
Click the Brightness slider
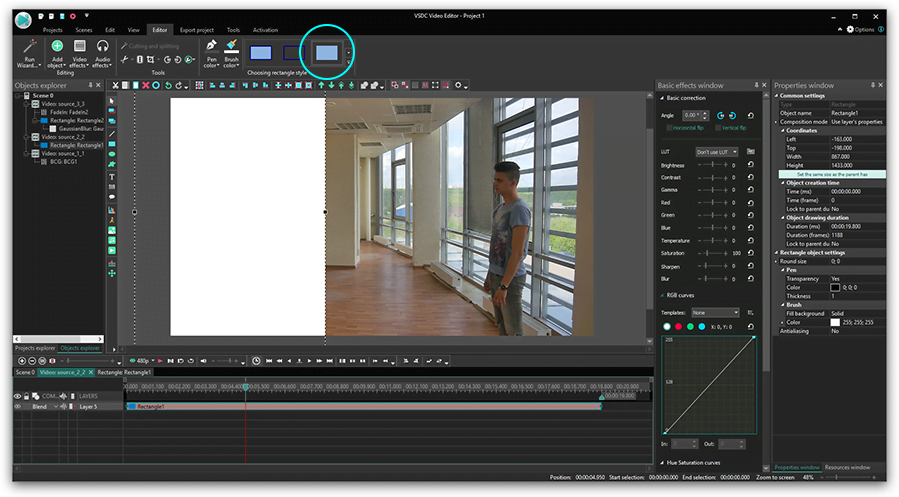pos(713,165)
